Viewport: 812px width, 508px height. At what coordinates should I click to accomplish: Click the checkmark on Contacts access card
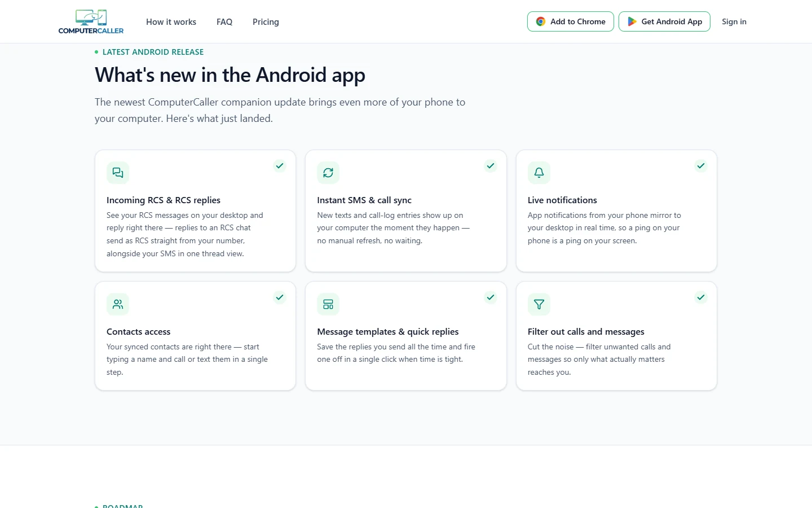pos(280,297)
